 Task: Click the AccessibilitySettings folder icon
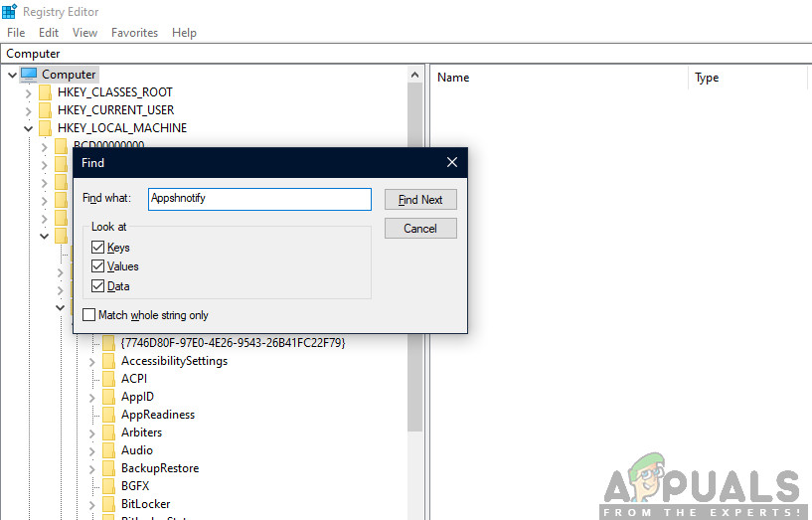108,361
